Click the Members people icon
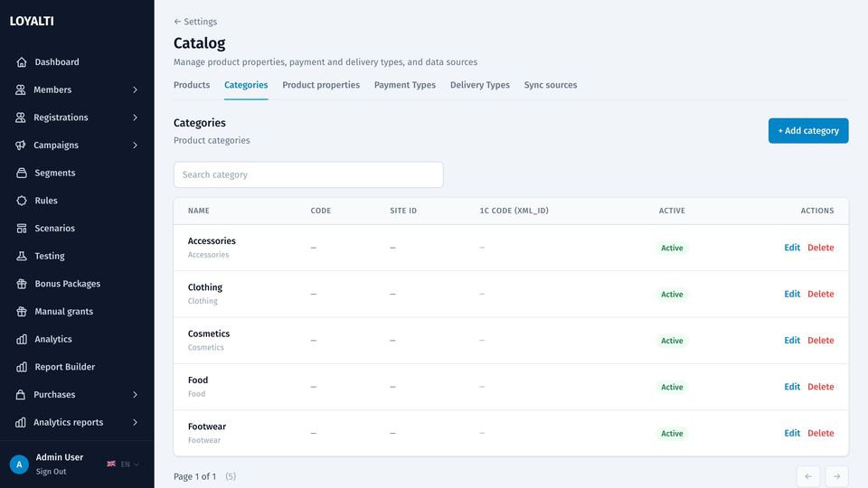Viewport: 868px width, 488px height. [x=21, y=89]
